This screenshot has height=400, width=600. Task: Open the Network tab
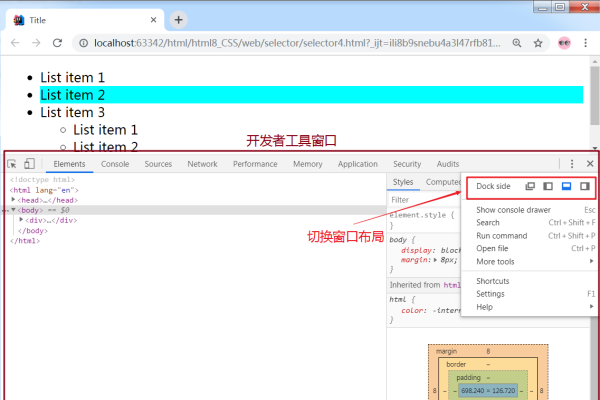tap(202, 164)
